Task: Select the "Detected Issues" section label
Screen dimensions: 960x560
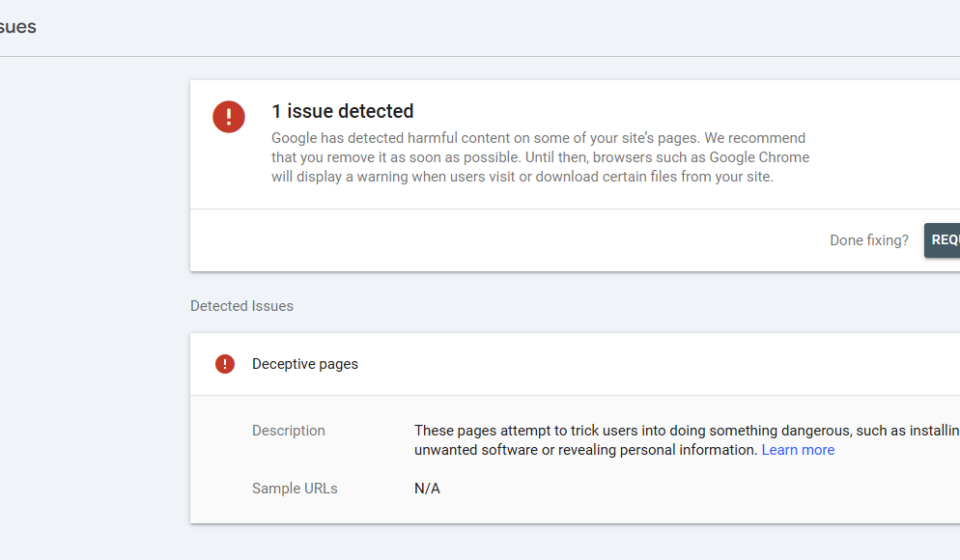Action: pos(241,306)
